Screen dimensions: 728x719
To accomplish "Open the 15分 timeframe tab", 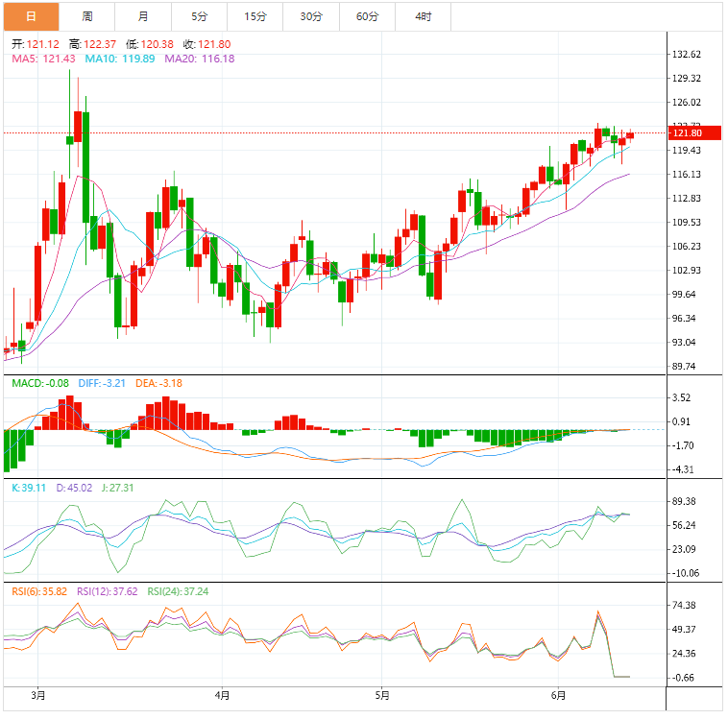I will (255, 16).
